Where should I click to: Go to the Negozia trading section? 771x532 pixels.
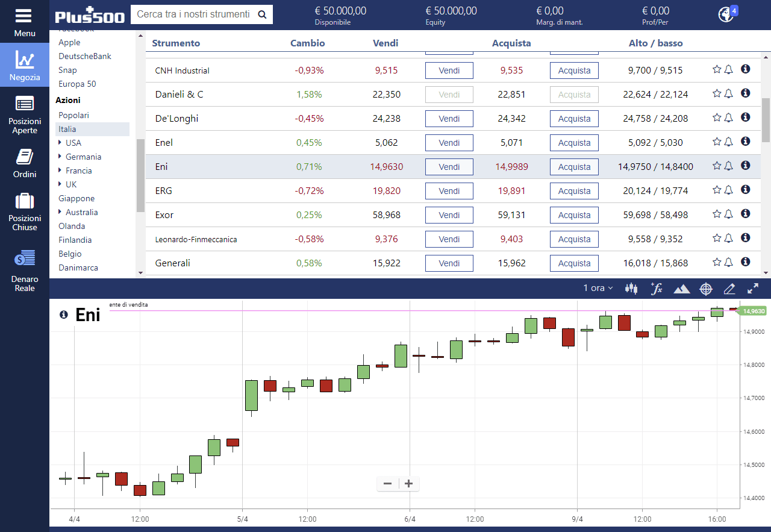click(x=25, y=64)
